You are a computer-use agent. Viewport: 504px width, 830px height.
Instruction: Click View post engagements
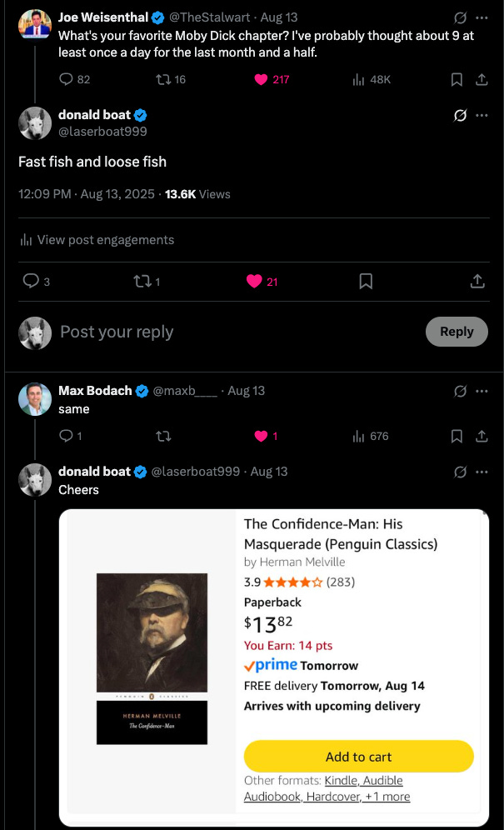(x=97, y=240)
